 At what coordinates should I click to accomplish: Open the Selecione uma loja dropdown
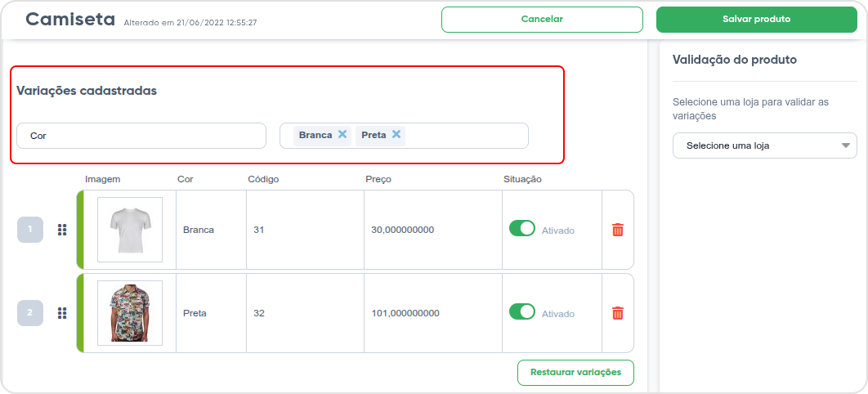point(764,146)
